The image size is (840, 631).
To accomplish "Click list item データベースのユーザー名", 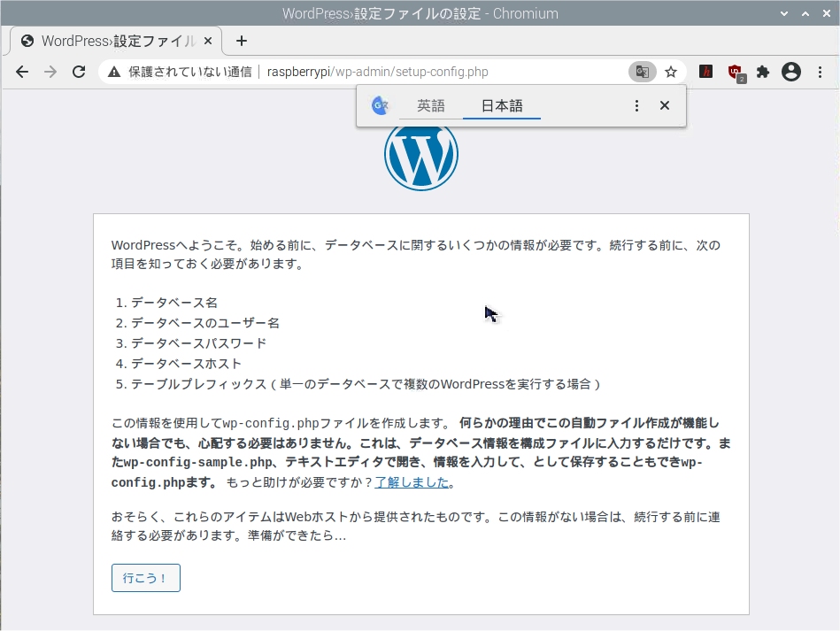I will point(205,323).
